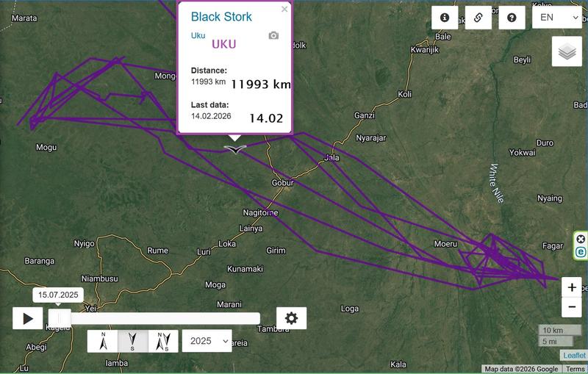
Task: Click the link/share icon button
Action: tap(478, 18)
